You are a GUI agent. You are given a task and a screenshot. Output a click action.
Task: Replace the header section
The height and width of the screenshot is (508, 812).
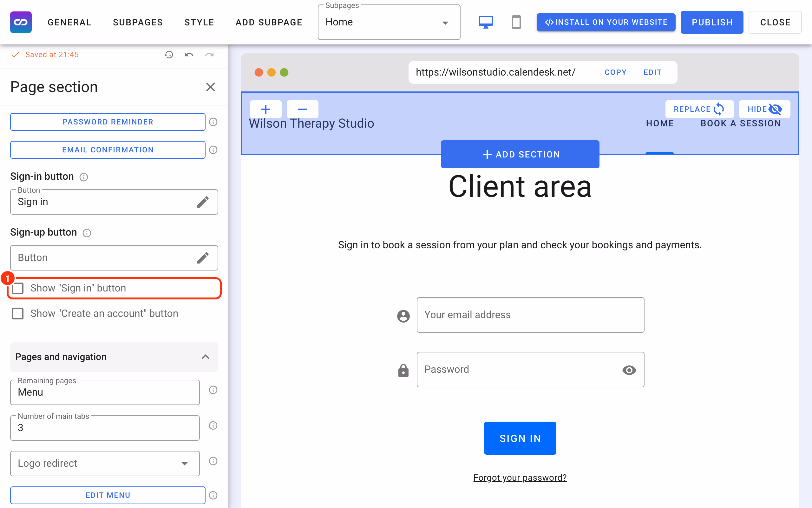pos(699,109)
